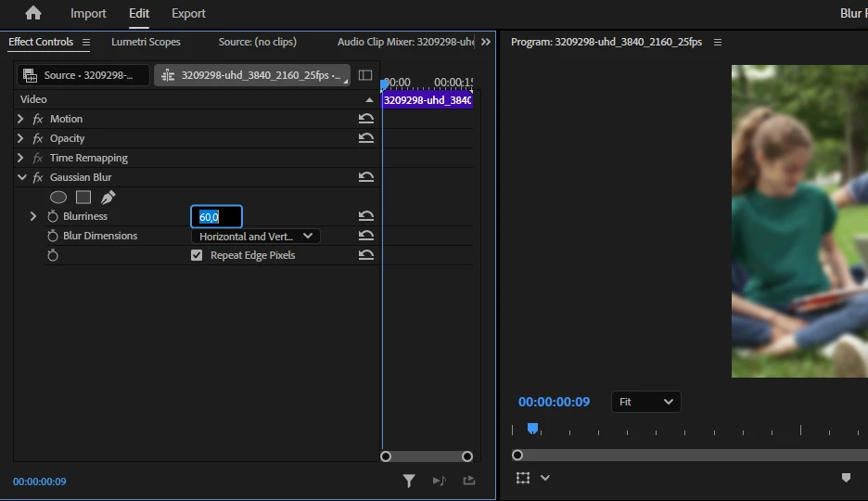This screenshot has width=868, height=501.
Task: Uncheck Repeat Edge Pixels checkbox
Action: tap(197, 255)
